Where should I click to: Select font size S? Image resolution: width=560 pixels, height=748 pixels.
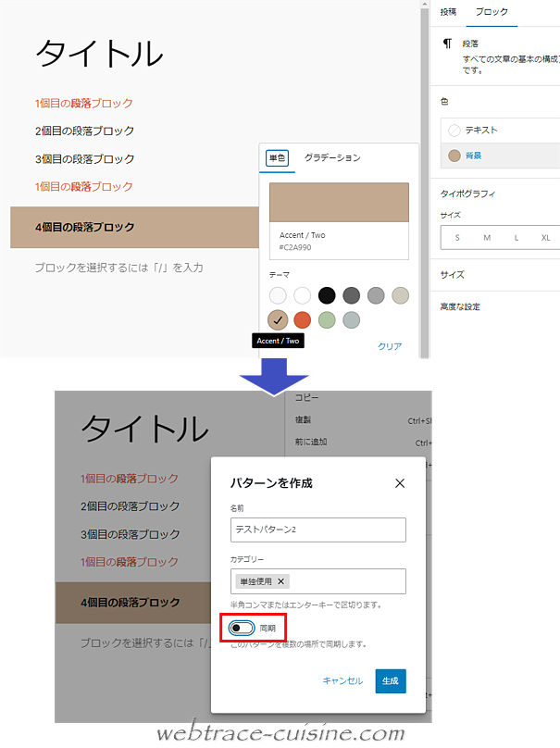(x=457, y=238)
